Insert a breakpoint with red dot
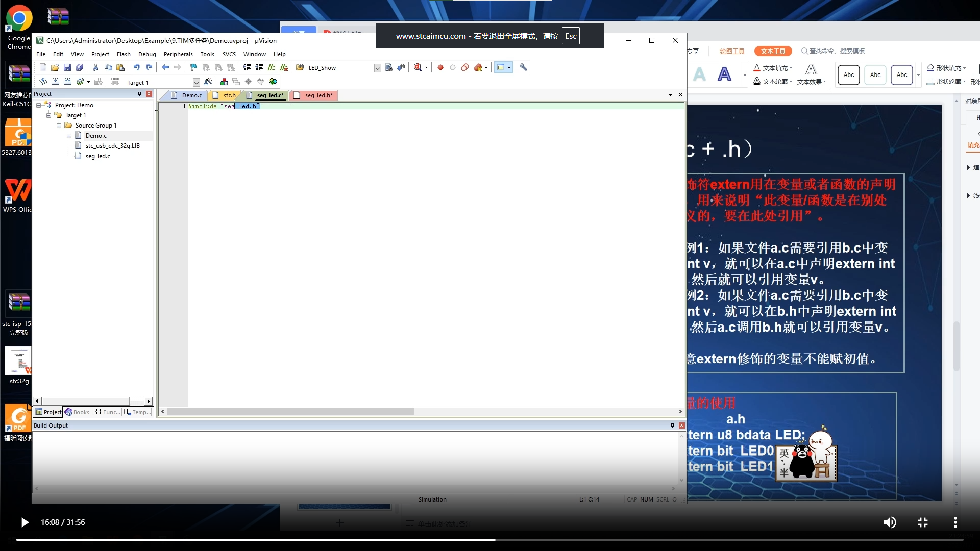This screenshot has width=980, height=551. click(x=440, y=67)
